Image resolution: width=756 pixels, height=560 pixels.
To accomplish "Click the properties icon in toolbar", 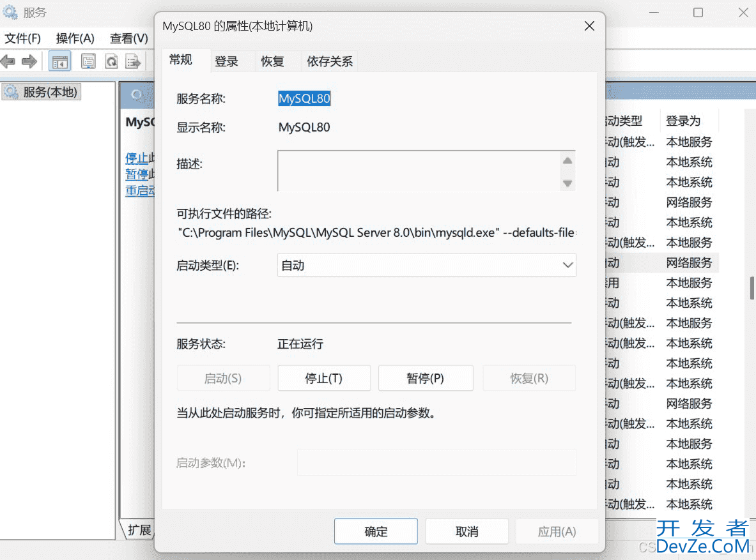I will tap(88, 61).
